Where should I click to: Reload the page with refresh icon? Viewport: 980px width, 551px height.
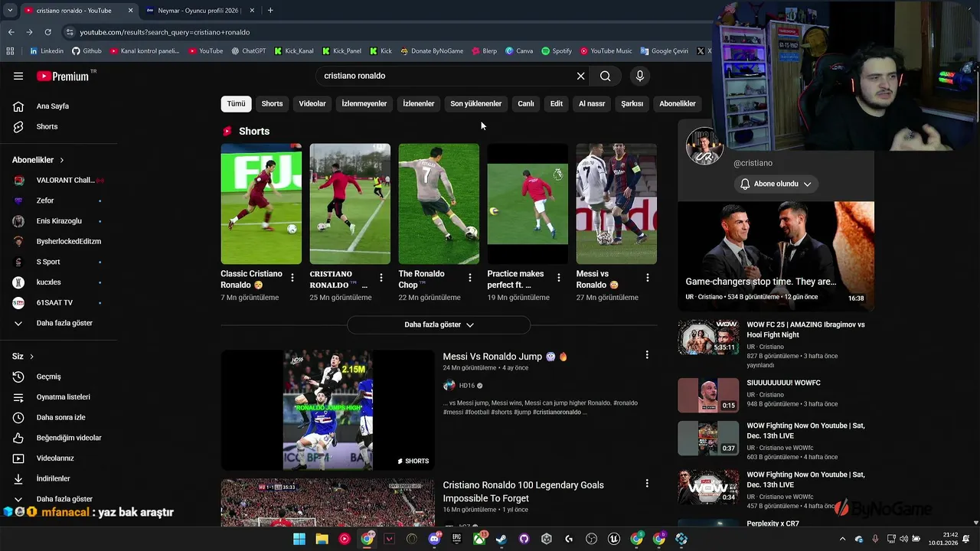(47, 32)
